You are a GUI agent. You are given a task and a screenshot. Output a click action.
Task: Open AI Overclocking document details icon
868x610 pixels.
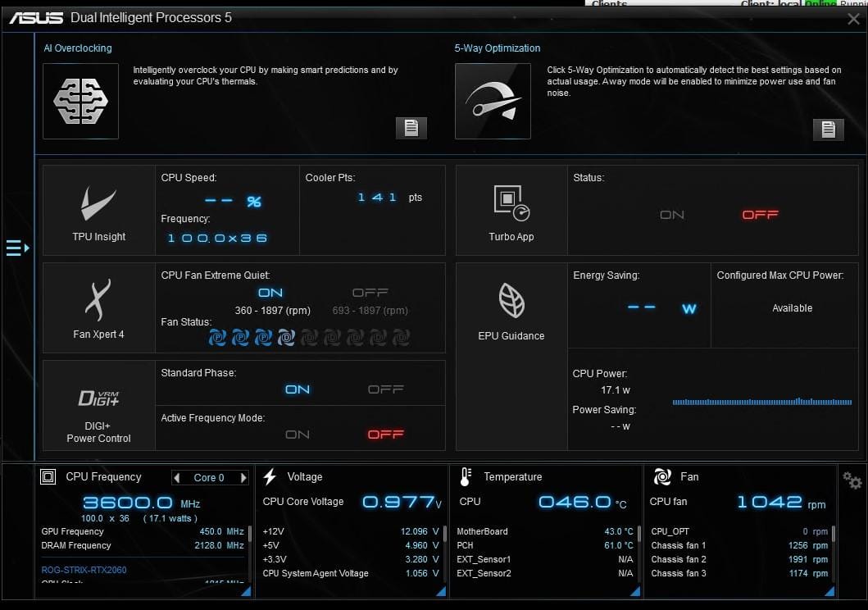pos(411,128)
